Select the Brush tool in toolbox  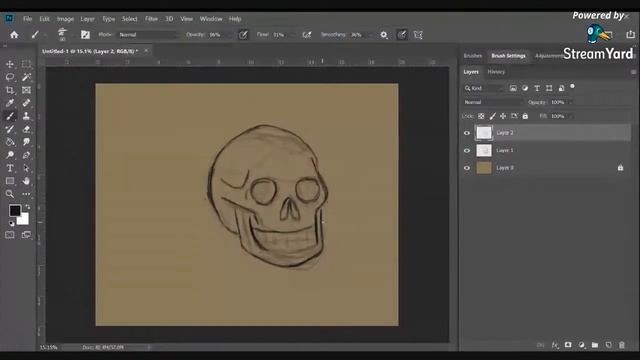point(10,116)
